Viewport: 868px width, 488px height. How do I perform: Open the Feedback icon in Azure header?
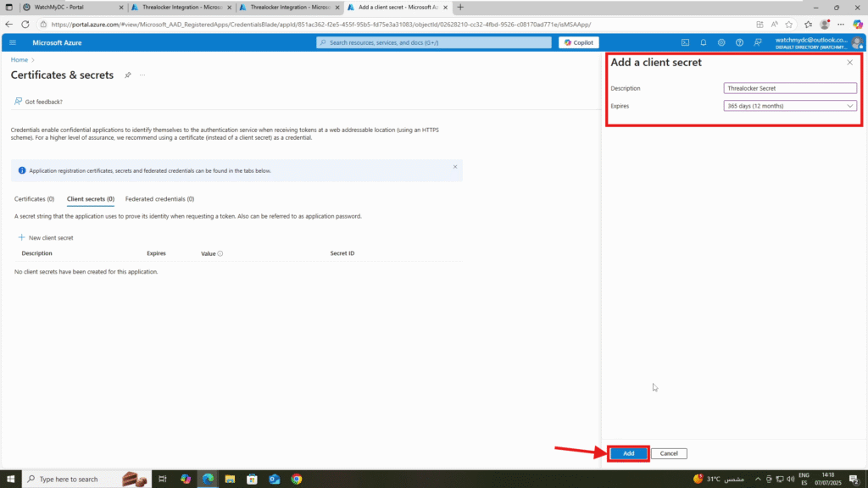[758, 42]
